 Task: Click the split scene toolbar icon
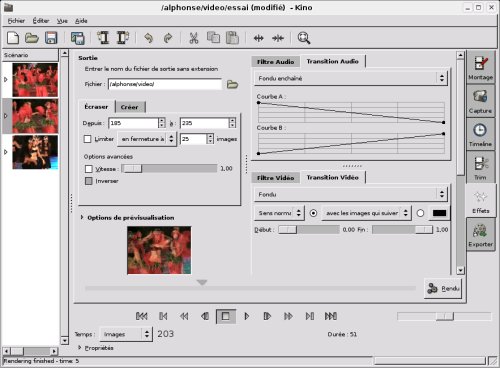pos(259,38)
